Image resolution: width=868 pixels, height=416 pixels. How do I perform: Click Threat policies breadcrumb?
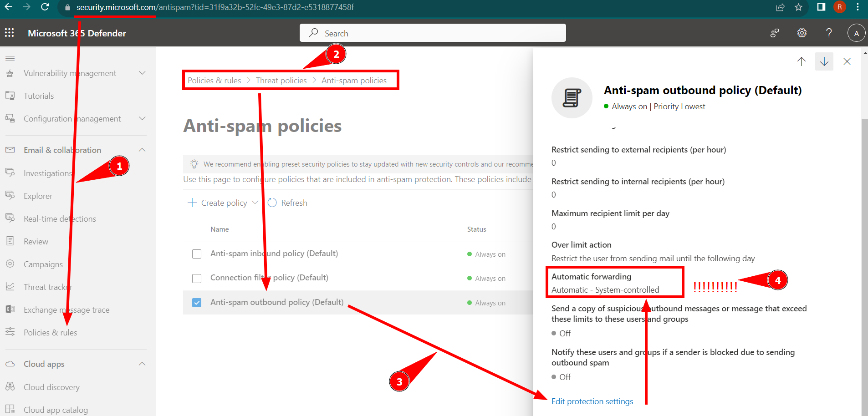click(281, 80)
